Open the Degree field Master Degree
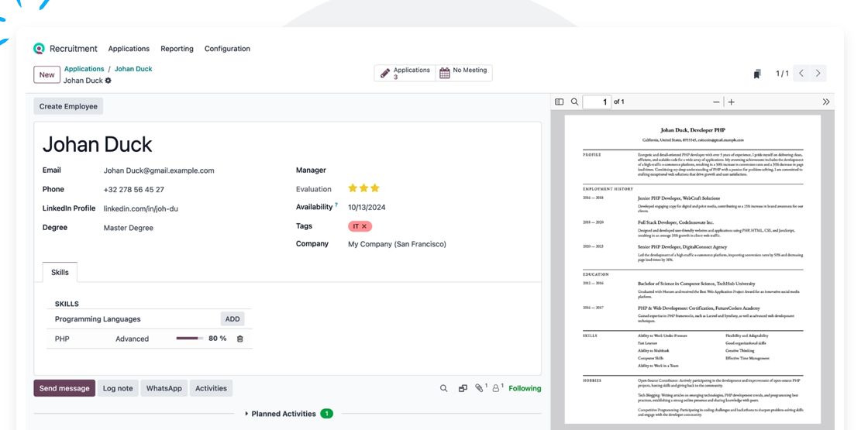 point(129,228)
